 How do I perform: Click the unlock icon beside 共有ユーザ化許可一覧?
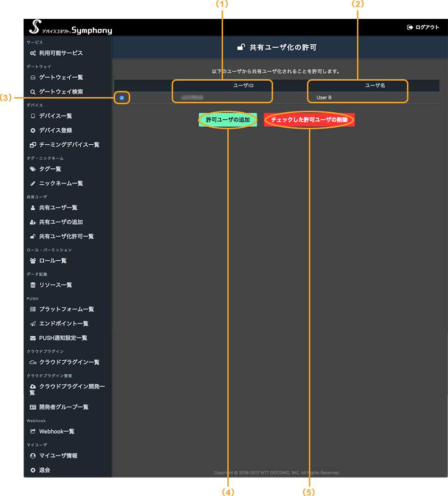33,236
